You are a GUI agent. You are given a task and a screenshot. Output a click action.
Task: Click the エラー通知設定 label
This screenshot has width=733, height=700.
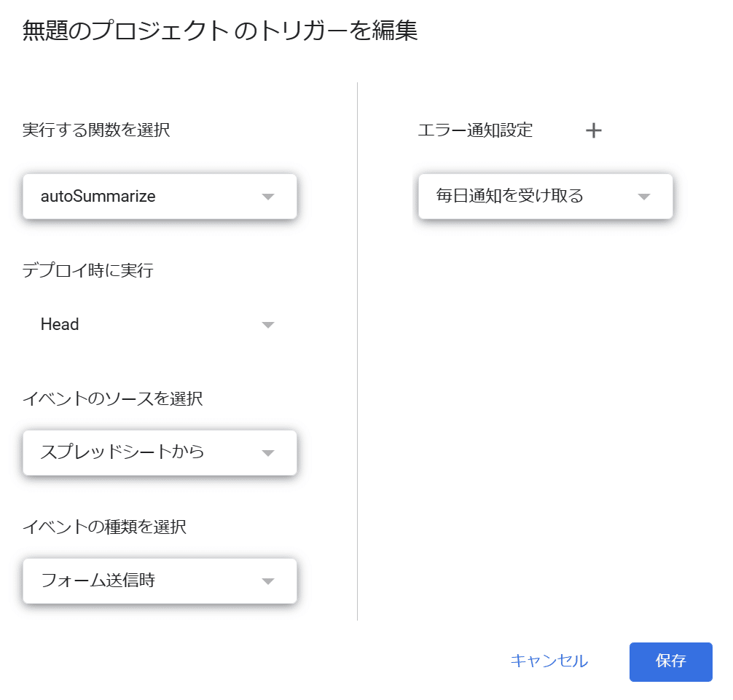pos(475,130)
